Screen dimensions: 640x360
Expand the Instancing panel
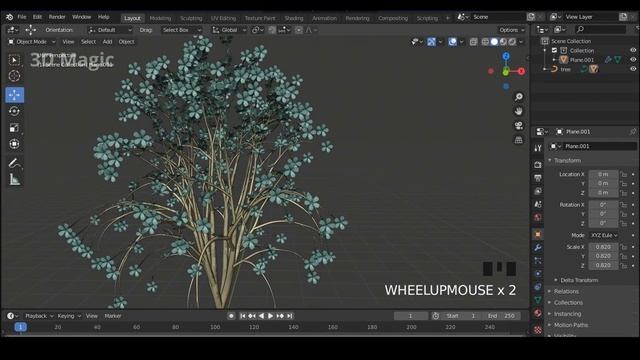[567, 314]
